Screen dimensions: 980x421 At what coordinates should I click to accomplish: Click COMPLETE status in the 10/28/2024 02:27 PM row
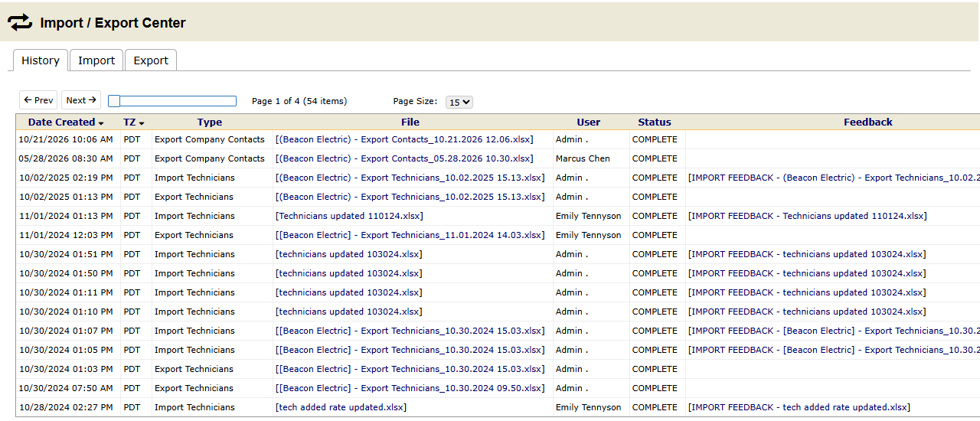point(655,407)
